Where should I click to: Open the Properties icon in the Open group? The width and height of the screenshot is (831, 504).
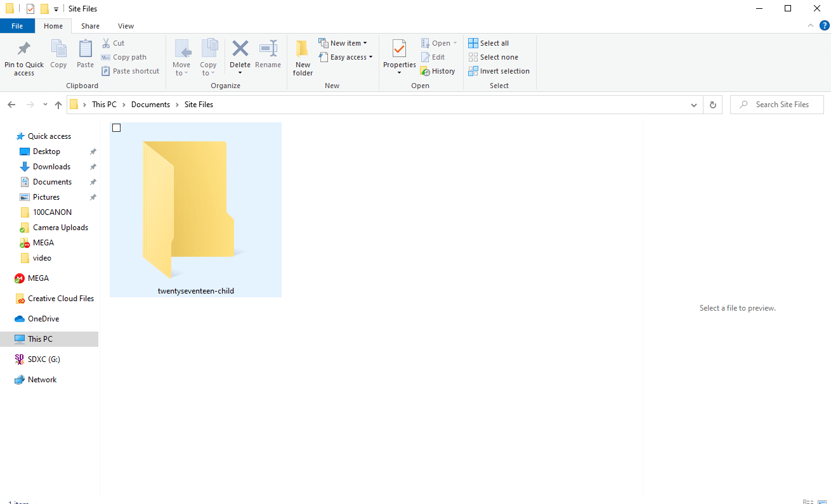pos(399,56)
